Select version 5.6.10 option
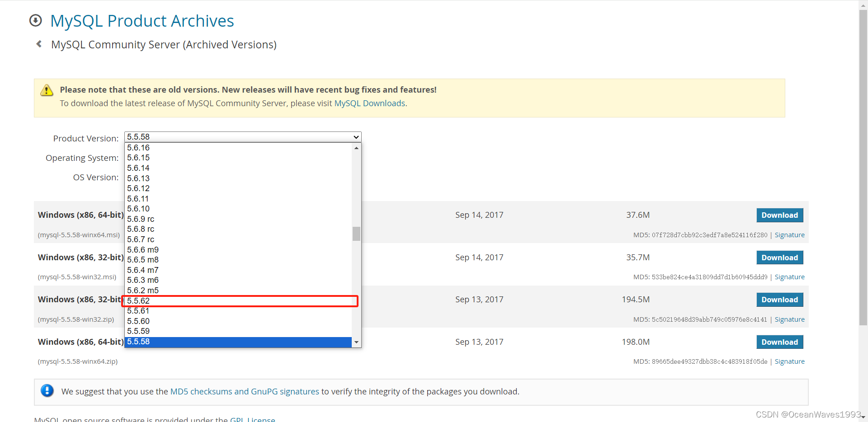868x422 pixels. [238, 209]
